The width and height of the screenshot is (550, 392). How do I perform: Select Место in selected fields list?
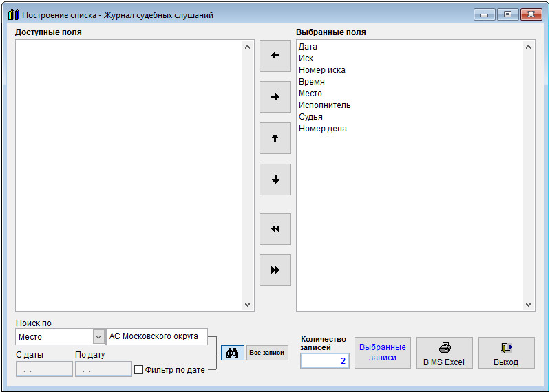tap(310, 94)
